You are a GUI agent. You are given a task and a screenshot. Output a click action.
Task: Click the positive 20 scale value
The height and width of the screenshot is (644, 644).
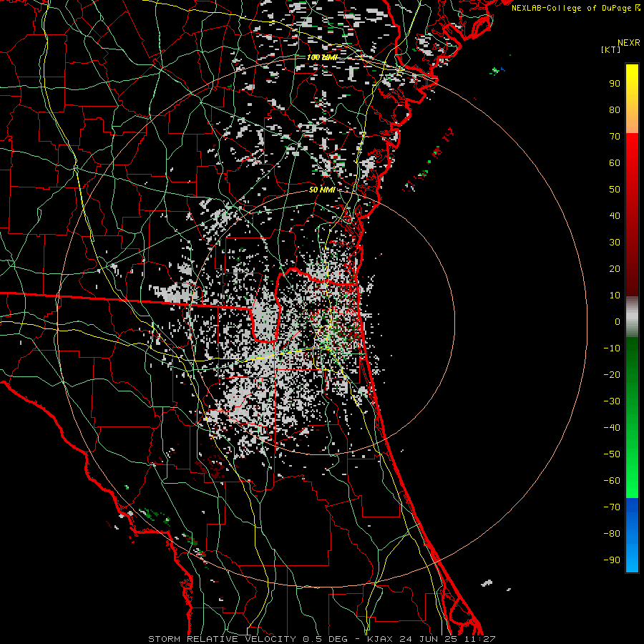tap(615, 269)
